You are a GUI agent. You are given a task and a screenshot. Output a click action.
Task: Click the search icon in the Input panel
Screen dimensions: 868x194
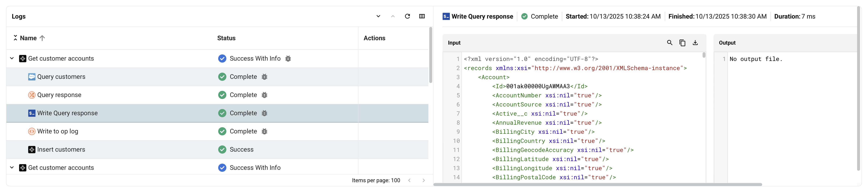[x=669, y=43]
